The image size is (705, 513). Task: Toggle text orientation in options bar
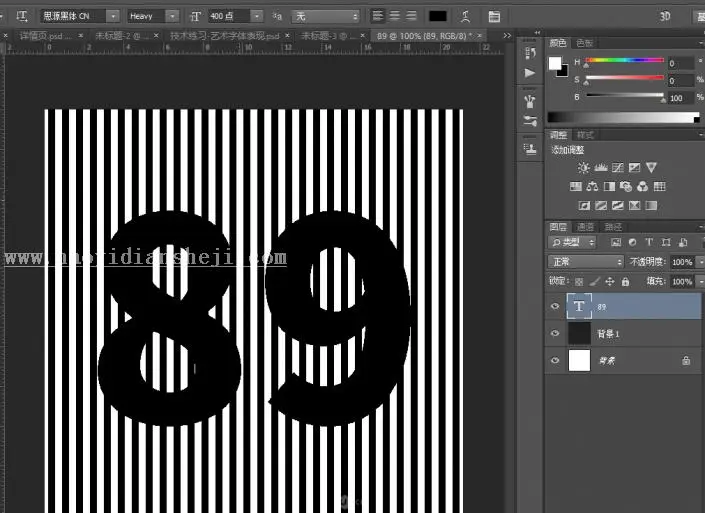click(22, 17)
